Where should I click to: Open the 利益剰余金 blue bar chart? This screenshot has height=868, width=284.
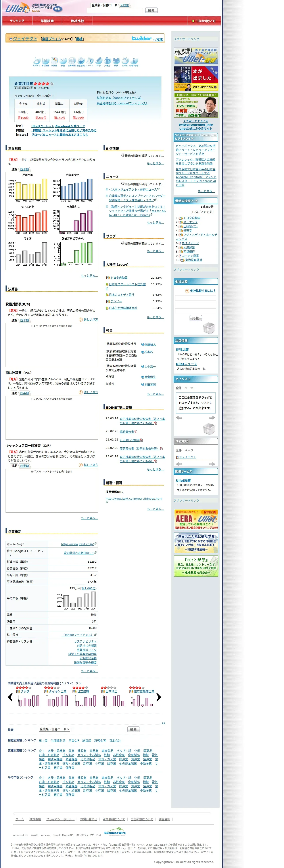pos(73,188)
